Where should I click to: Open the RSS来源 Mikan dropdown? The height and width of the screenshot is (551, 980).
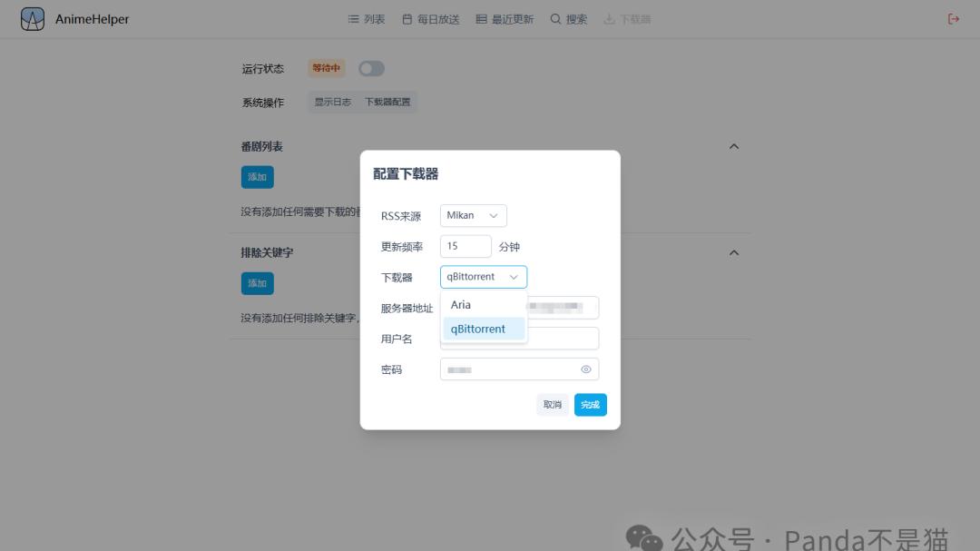[472, 215]
